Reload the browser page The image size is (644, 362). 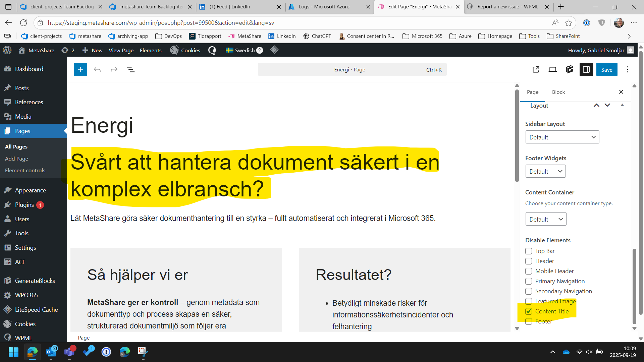23,23
